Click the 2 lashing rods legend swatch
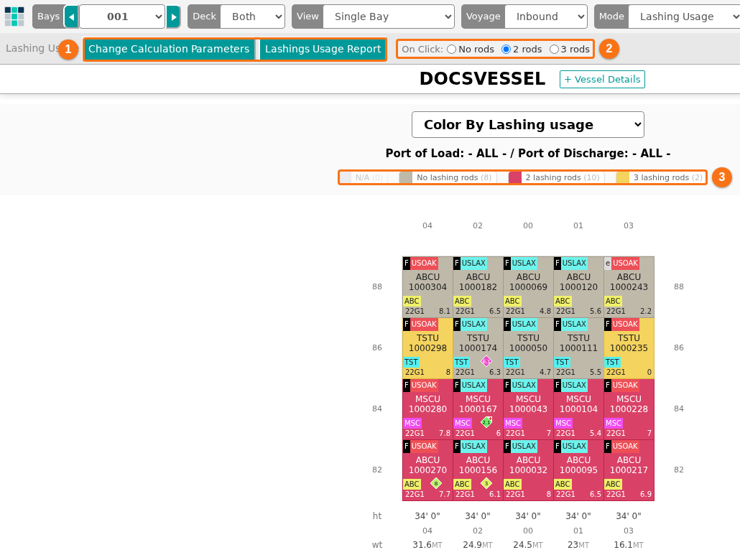Image resolution: width=740 pixels, height=560 pixels. (x=515, y=177)
